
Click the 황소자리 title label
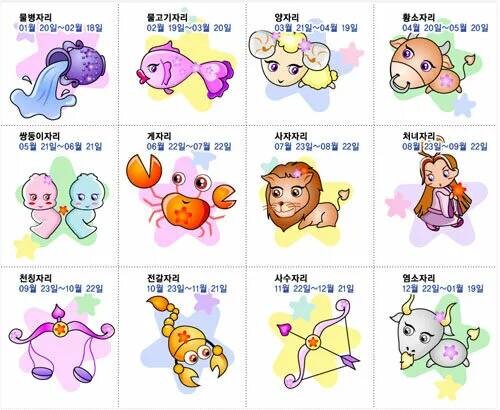pos(418,18)
